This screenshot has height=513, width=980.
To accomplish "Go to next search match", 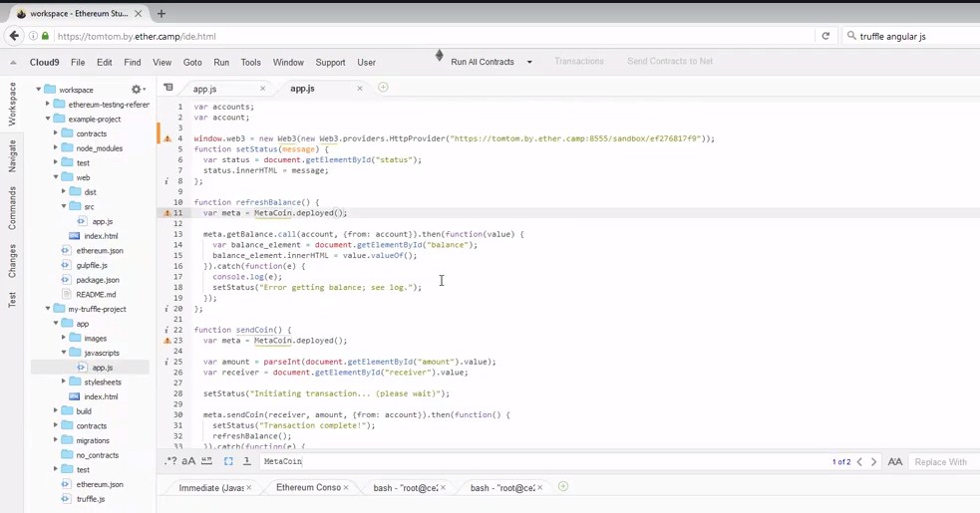I will coord(873,462).
